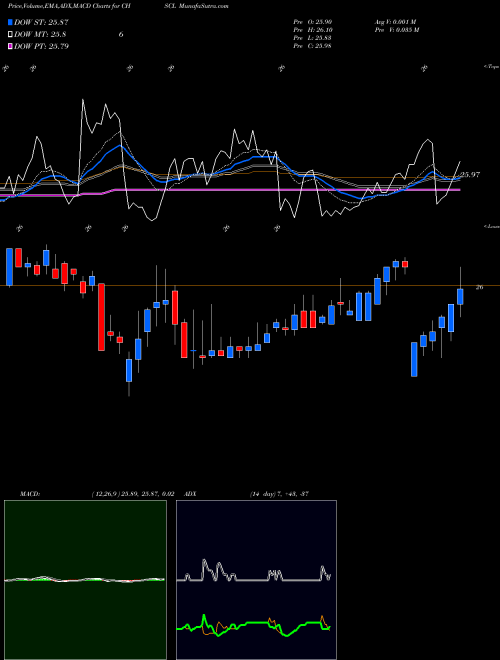Click the Pre V: 0.035 M value

396,30
